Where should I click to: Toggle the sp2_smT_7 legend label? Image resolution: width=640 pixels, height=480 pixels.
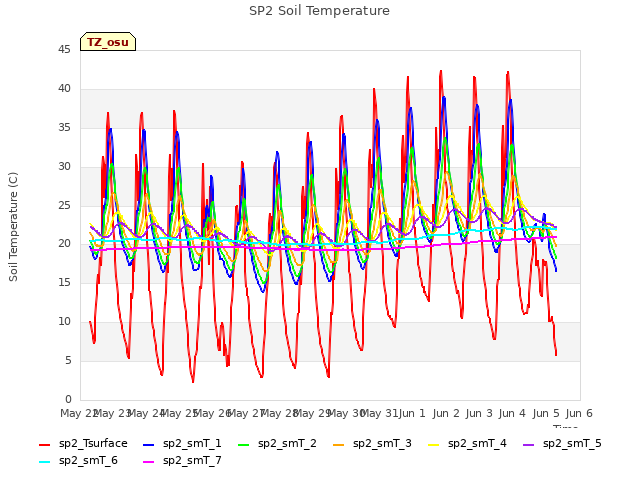point(192,460)
